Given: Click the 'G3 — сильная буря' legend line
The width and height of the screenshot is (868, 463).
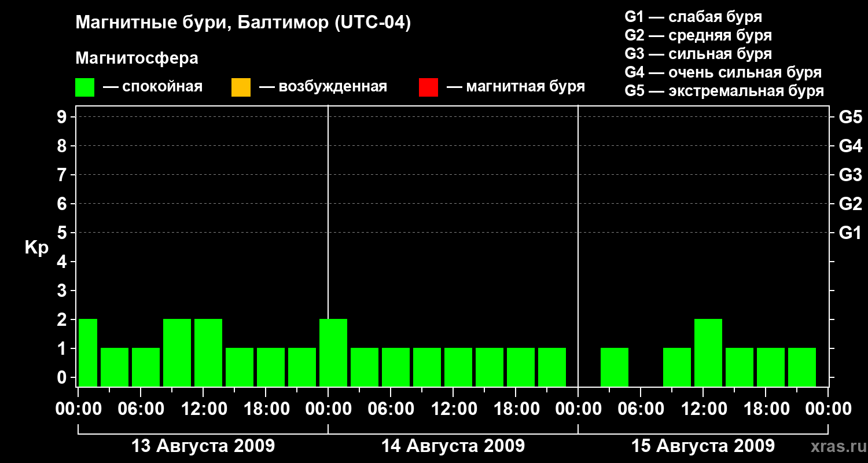Looking at the screenshot, I should click(x=698, y=54).
